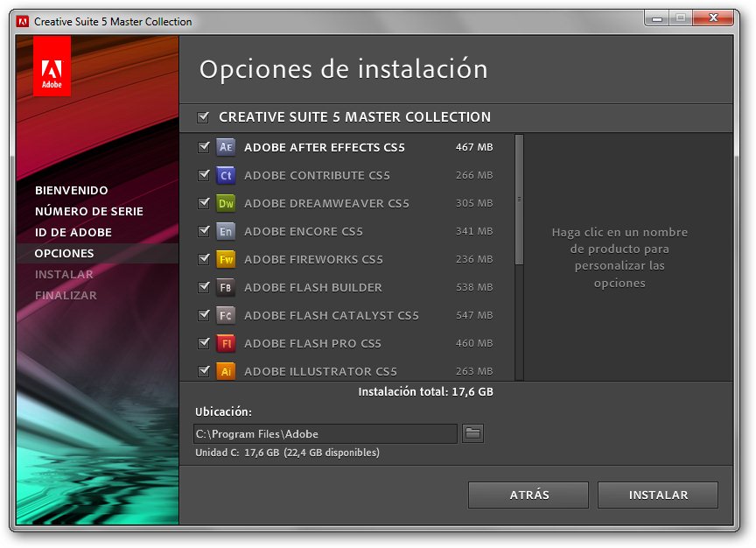Select Adobe Flash Pro CS5 product name
Image resolution: width=756 pixels, height=548 pixels.
(x=312, y=343)
